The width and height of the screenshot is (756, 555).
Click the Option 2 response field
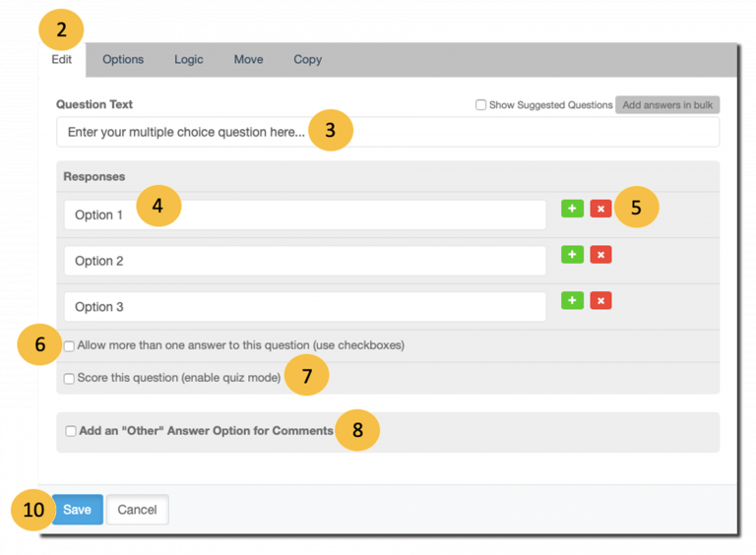tap(305, 261)
